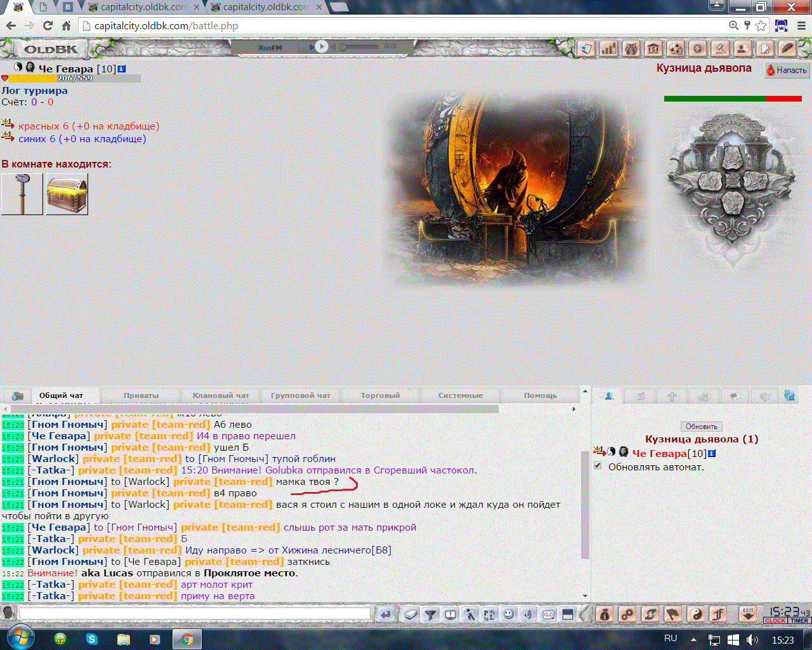The width and height of the screenshot is (812, 650).
Task: Switch to the 'Групповой чат' tab
Action: (x=301, y=395)
